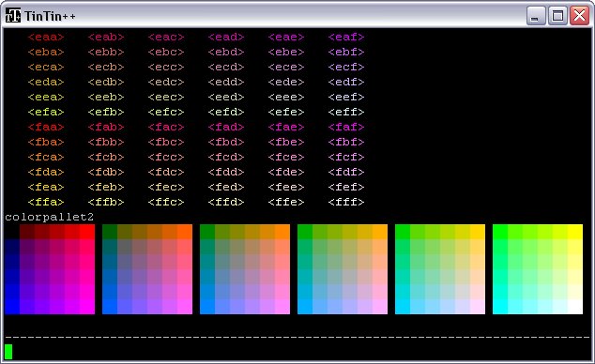Click the <faf> magenta color code

coord(346,127)
